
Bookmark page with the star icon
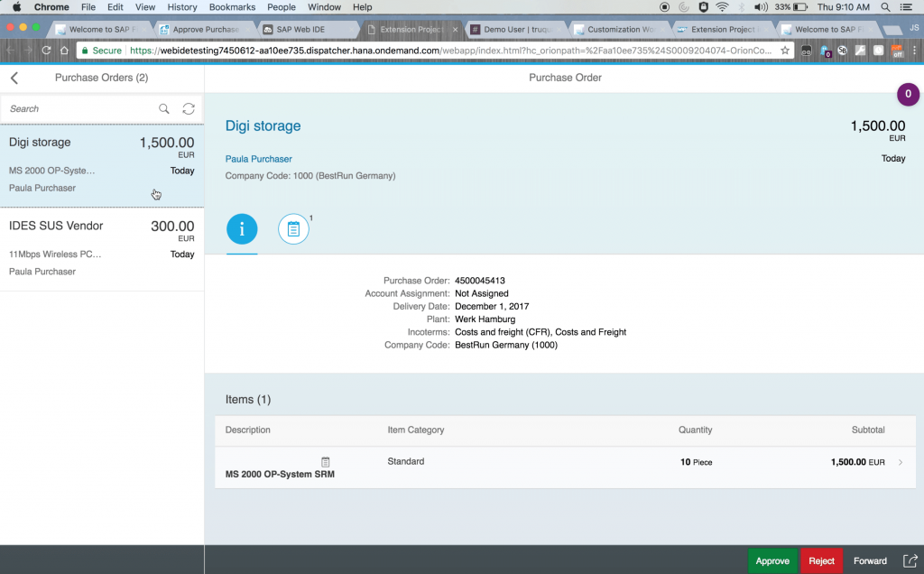[785, 51]
